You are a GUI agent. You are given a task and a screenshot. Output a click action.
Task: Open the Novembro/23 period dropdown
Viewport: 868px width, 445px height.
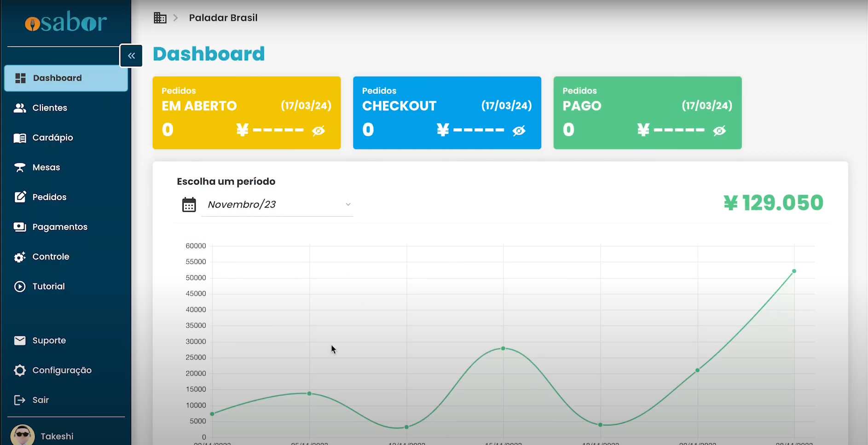277,205
